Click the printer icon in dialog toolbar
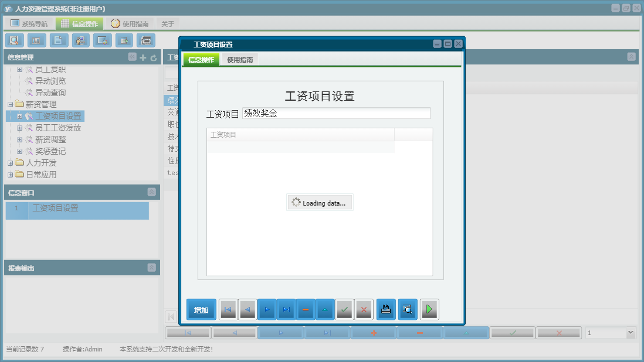644x362 pixels. tap(386, 309)
